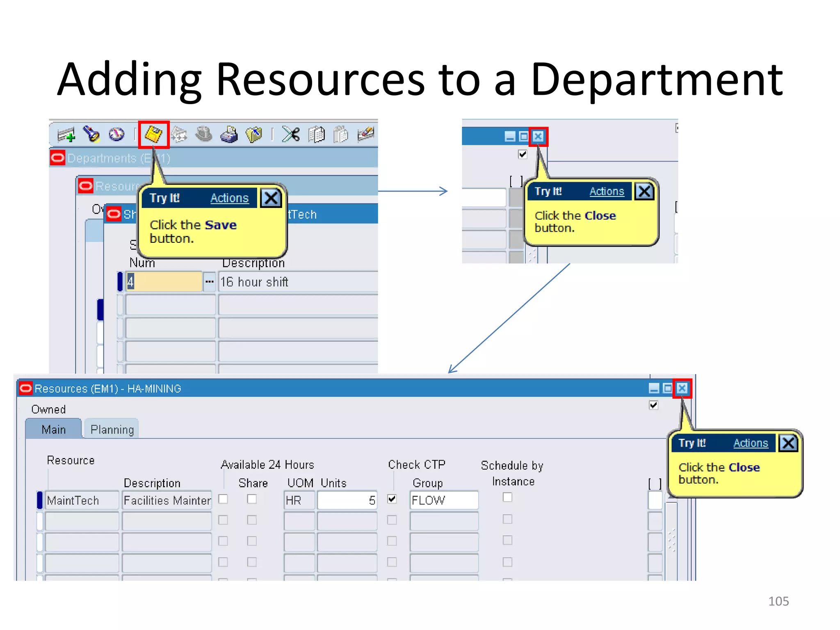Click the window close X in upper-right snippet
This screenshot has height=630, width=840.
pyautogui.click(x=538, y=136)
